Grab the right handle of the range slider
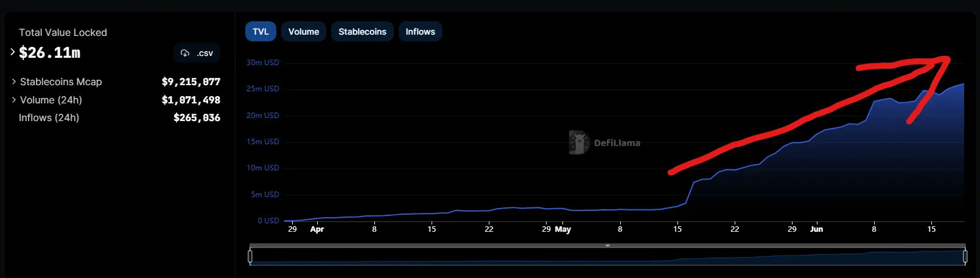 point(965,257)
